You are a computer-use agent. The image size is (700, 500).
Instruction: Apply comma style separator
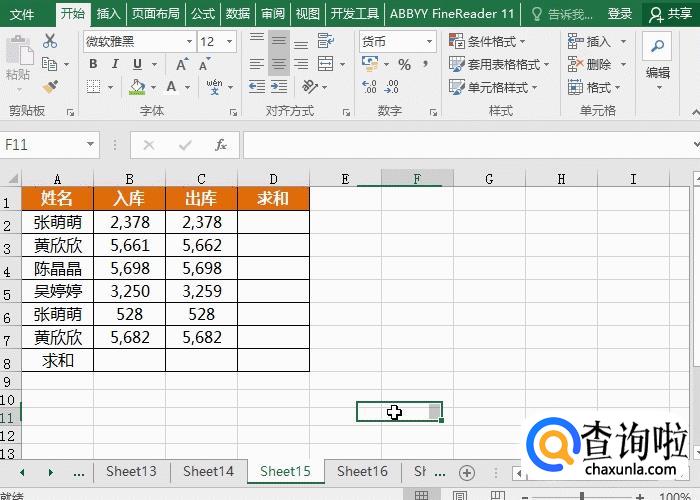click(426, 64)
